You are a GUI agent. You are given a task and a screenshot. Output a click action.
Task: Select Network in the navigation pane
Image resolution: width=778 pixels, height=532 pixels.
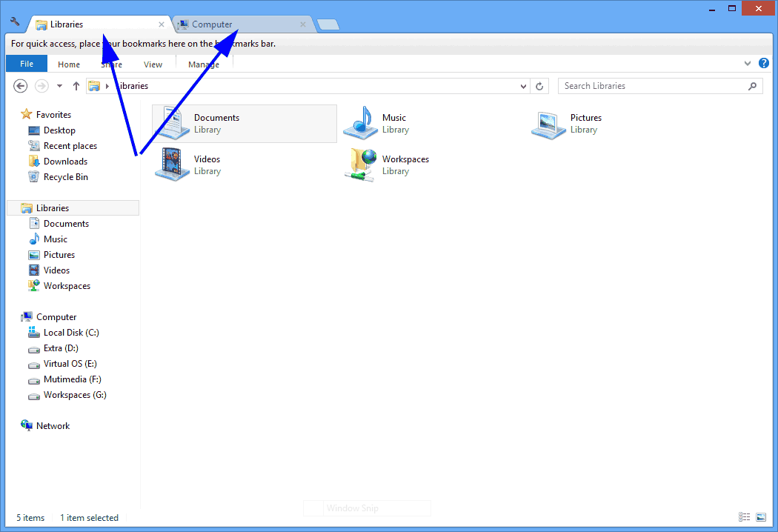pyautogui.click(x=53, y=426)
